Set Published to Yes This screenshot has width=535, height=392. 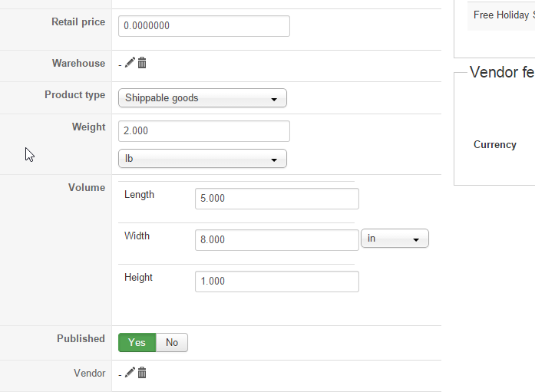click(x=137, y=343)
